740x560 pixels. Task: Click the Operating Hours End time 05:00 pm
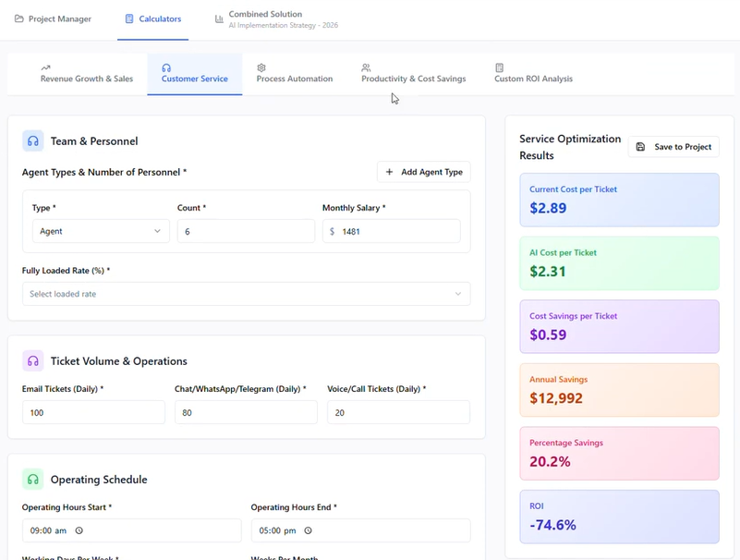(x=361, y=530)
